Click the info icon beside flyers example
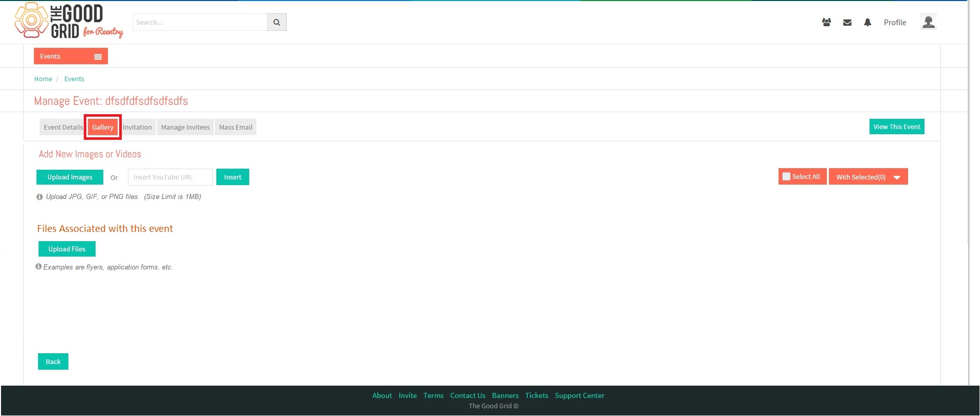Viewport: 980px width, 416px height. click(39, 266)
